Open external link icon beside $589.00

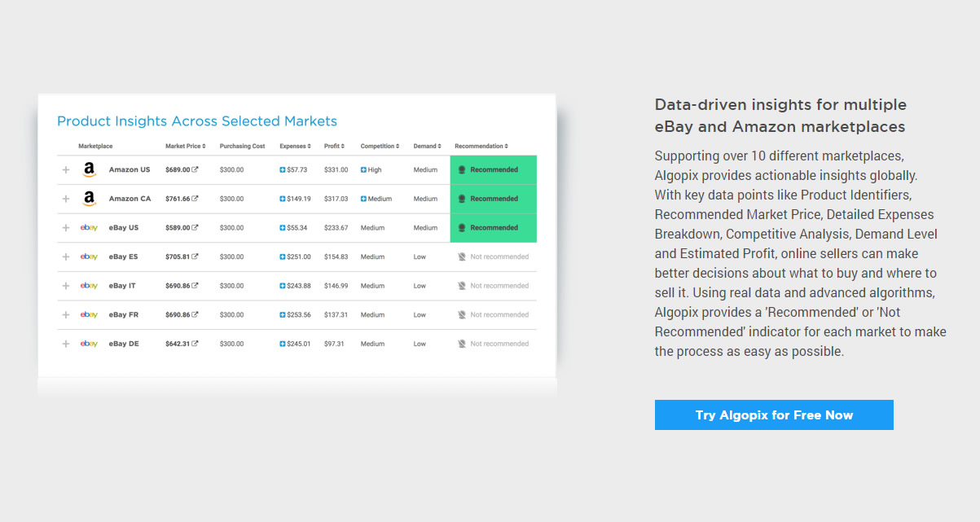195,227
